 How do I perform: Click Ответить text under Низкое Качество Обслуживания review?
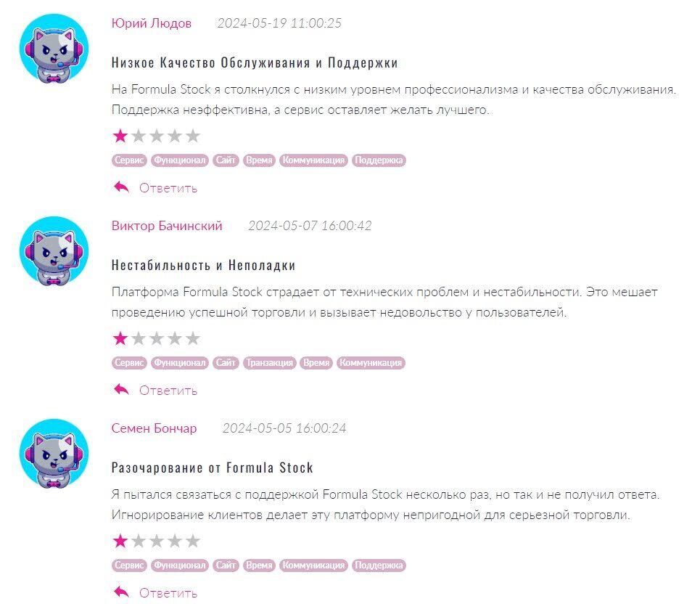(x=168, y=188)
